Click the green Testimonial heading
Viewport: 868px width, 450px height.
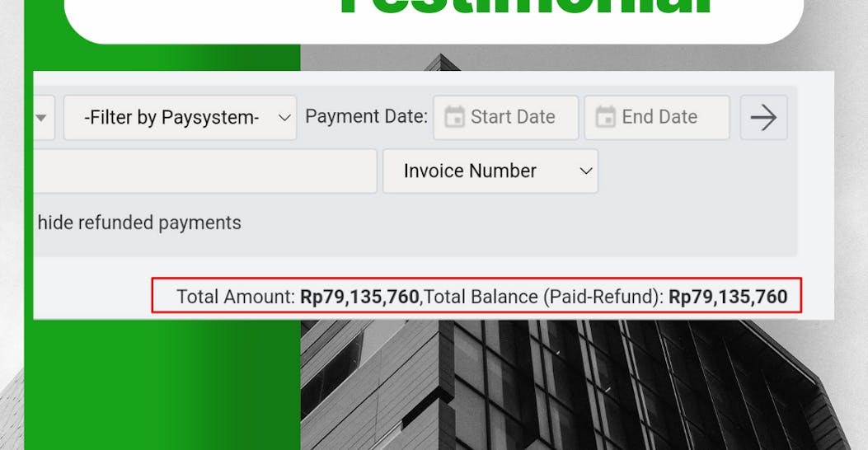coord(526,10)
